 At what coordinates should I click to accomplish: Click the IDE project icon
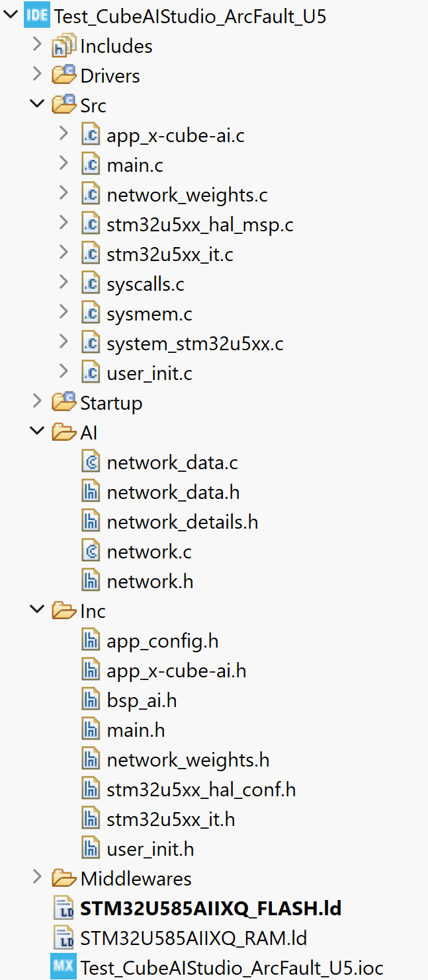point(36,15)
